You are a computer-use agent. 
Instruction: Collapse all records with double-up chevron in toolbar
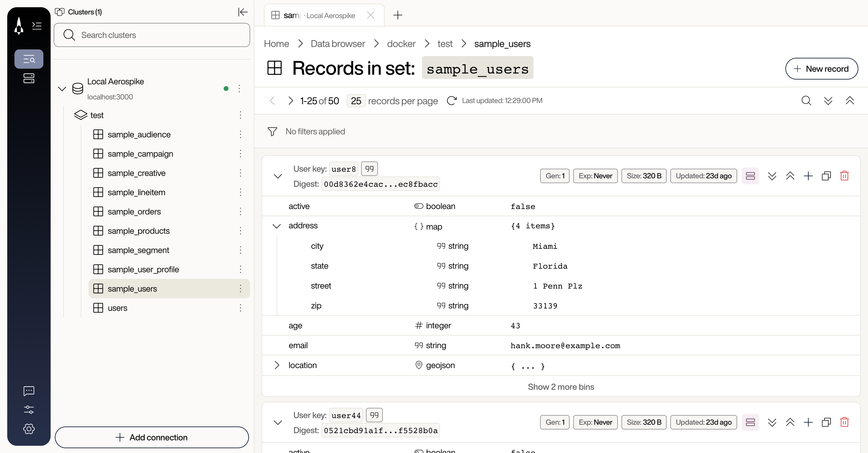[850, 101]
